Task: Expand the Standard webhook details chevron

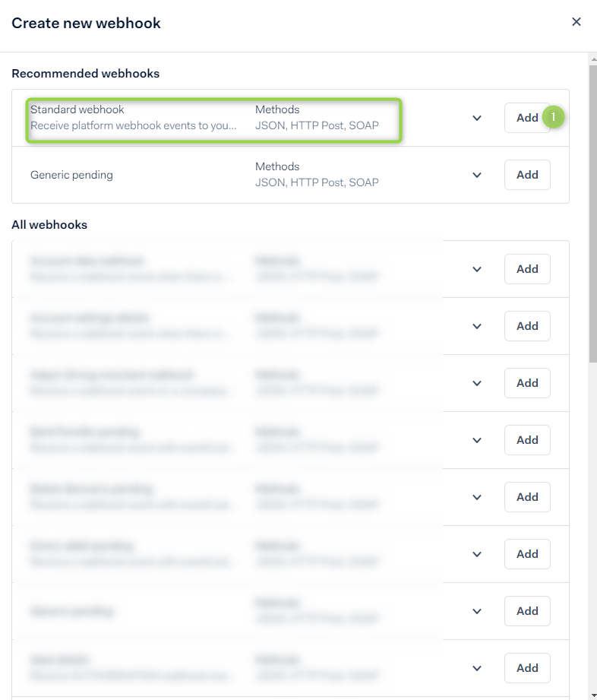Action: [476, 118]
